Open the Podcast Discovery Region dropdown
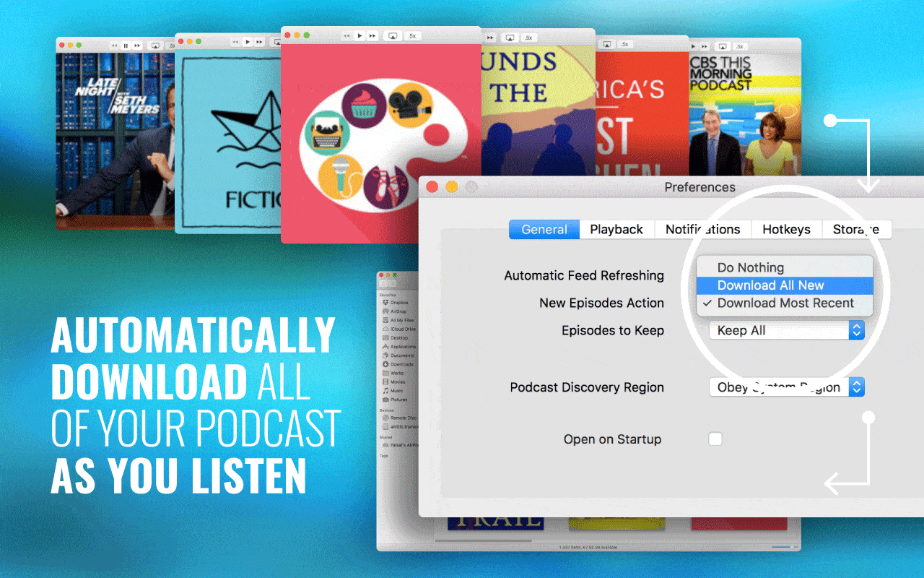This screenshot has width=924, height=578. tap(786, 387)
